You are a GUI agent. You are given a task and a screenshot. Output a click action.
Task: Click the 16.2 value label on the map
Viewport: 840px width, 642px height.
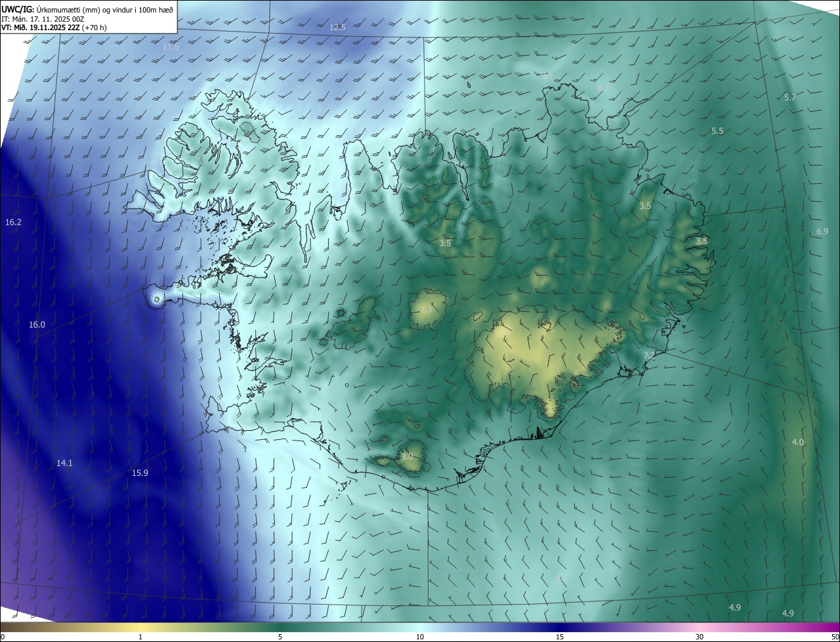(13, 223)
